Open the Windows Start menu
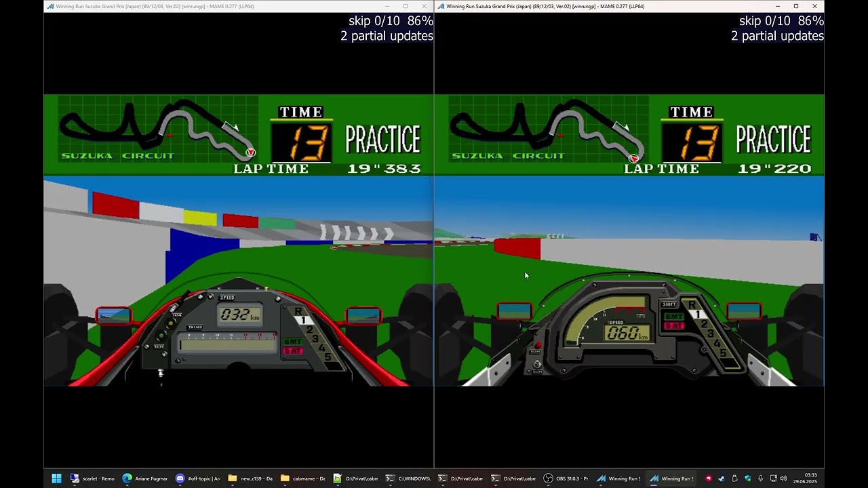This screenshot has height=488, width=868. (56, 479)
